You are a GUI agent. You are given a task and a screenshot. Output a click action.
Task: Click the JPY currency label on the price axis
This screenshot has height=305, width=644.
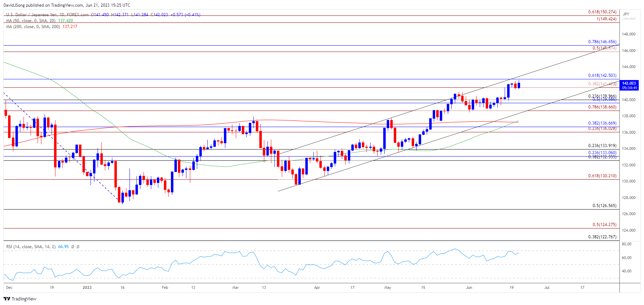pos(626,14)
